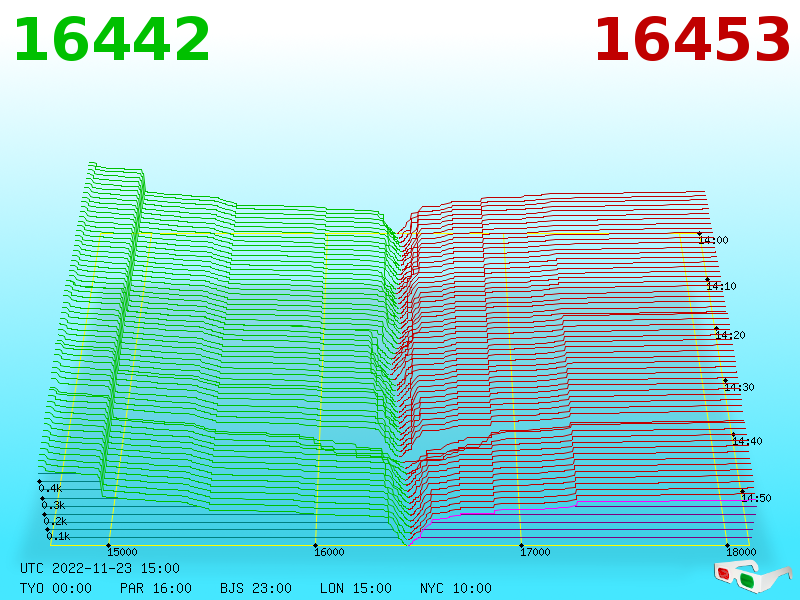Click the LON 15:00 clock
This screenshot has width=800, height=600.
pyautogui.click(x=356, y=588)
